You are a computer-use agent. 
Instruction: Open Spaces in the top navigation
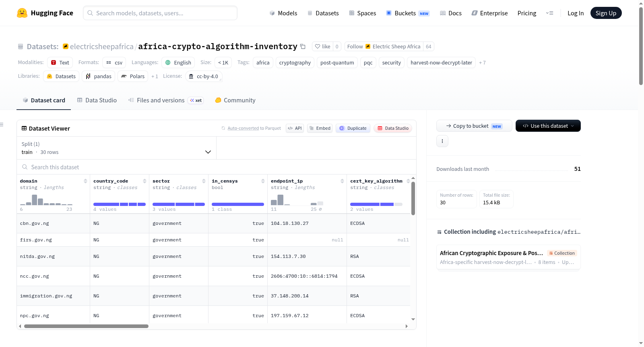click(x=362, y=13)
